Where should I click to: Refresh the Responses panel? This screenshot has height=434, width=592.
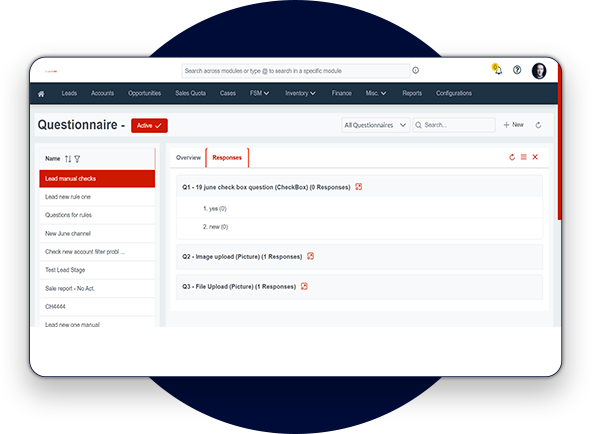click(512, 157)
